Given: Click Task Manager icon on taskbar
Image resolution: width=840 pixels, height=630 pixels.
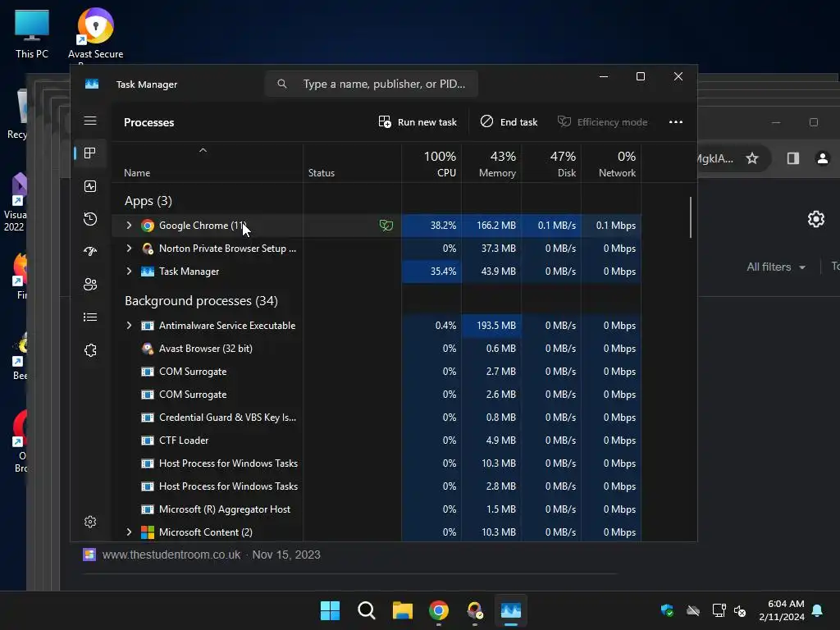Looking at the screenshot, I should 510,610.
